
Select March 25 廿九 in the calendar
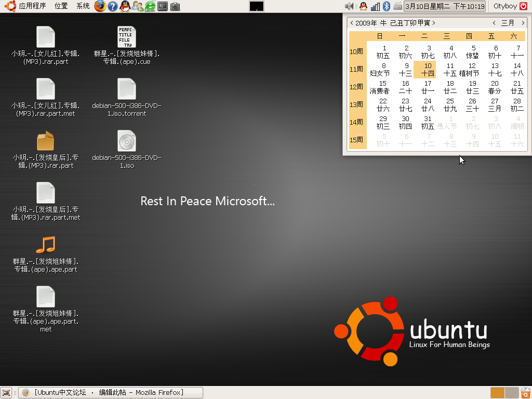click(x=450, y=105)
